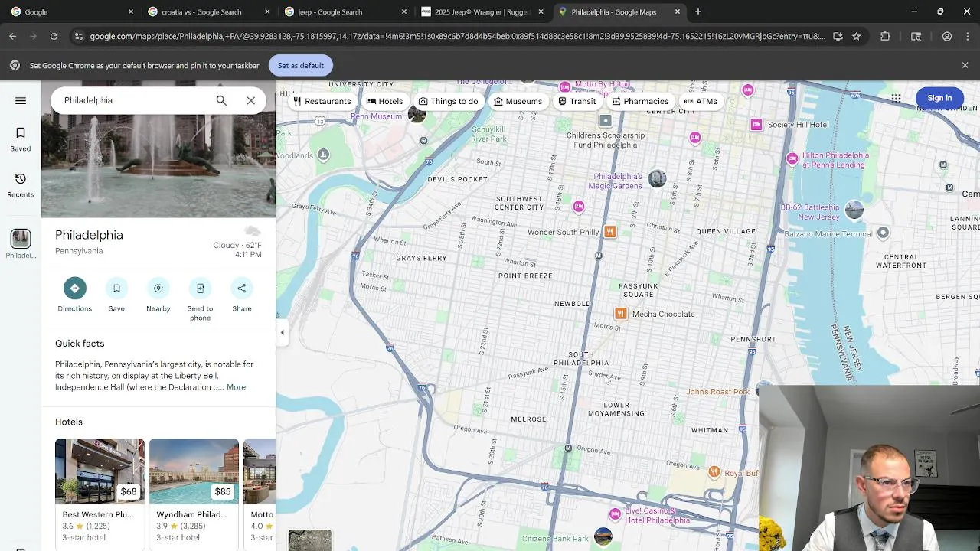This screenshot has height=551, width=980.
Task: Click the Philadelphia's Magic Gardens marker
Action: 657,178
